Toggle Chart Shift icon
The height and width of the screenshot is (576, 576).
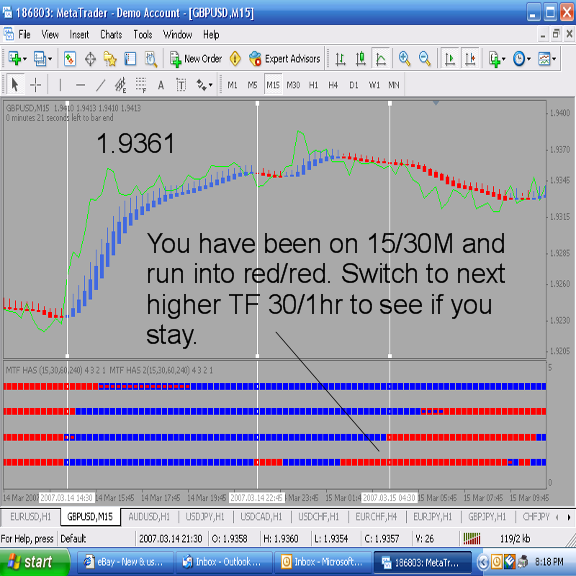pos(471,59)
